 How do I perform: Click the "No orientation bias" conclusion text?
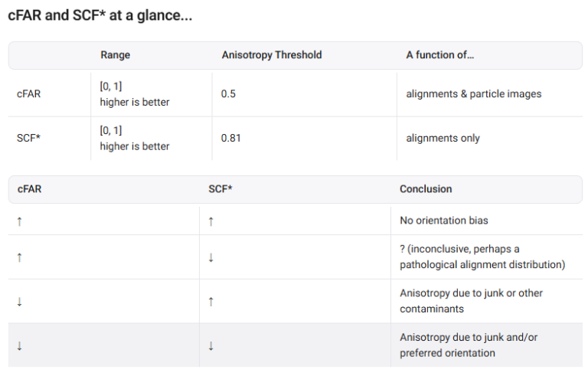pyautogui.click(x=444, y=221)
